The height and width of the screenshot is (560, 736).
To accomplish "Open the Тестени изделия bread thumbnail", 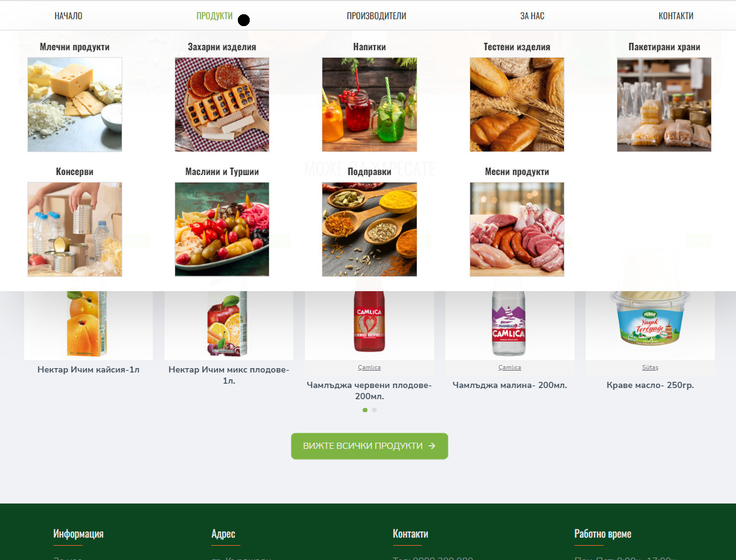I will tap(517, 104).
